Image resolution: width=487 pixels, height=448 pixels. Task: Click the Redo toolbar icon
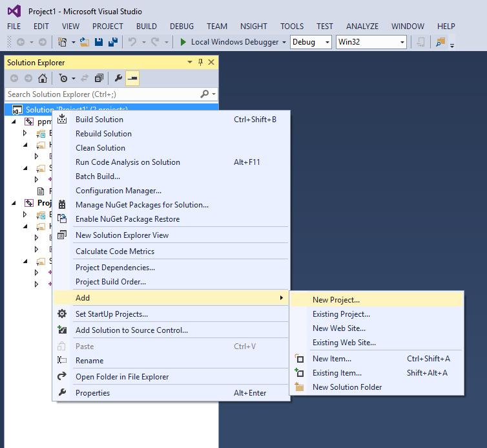155,42
